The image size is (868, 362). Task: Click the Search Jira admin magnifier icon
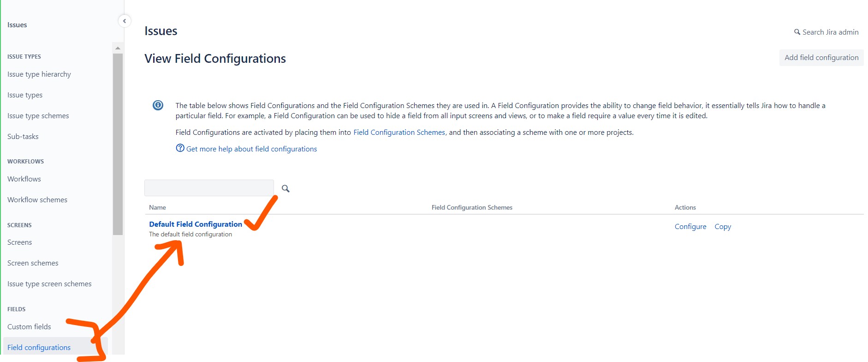[x=797, y=32]
